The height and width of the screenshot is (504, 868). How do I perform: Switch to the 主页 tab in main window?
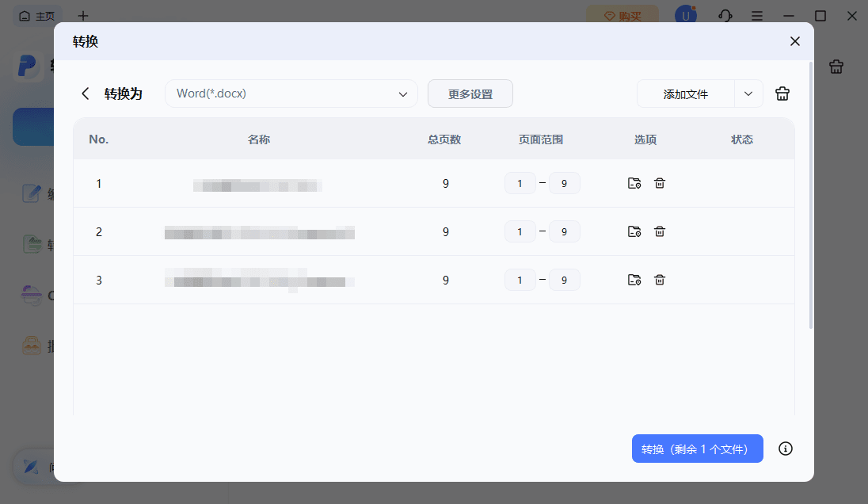(37, 16)
